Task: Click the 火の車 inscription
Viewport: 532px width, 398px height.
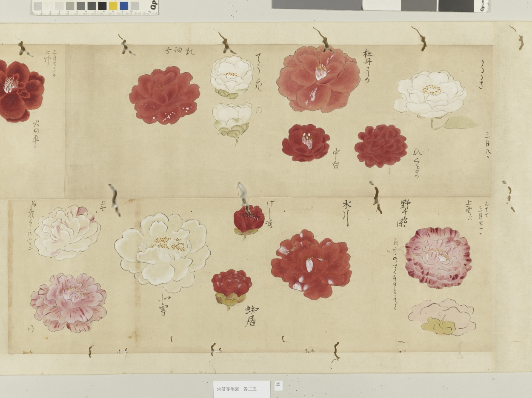Action: point(35,134)
